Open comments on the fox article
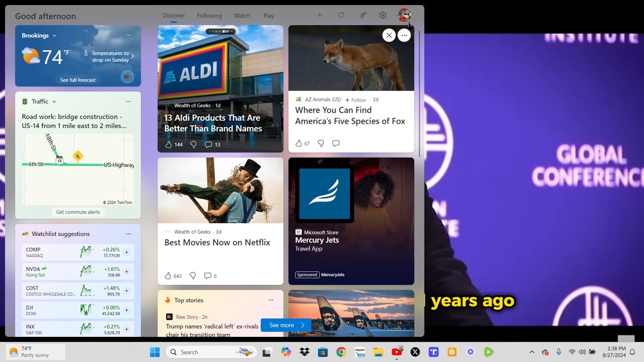The image size is (644, 362). (336, 143)
